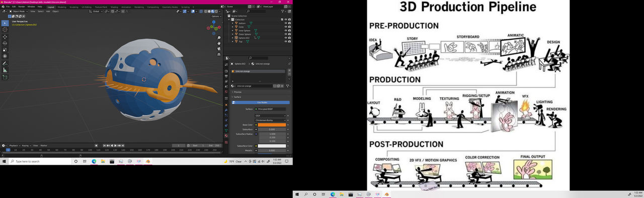Select the Cursor tool in the viewport toolbar
Viewport: 644px width, 198px height.
(x=5, y=30)
